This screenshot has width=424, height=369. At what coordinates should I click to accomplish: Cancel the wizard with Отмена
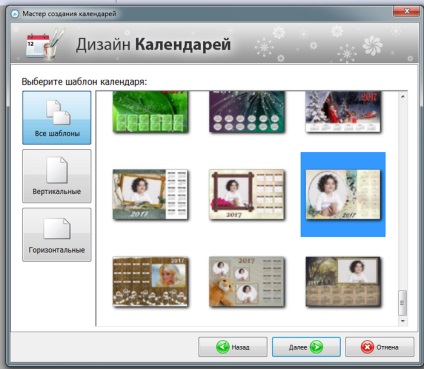380,347
